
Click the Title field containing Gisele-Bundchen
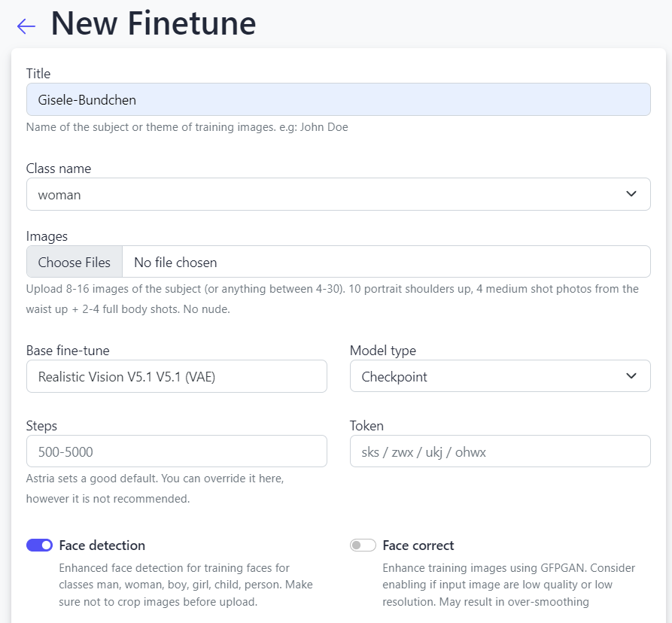[x=338, y=99]
